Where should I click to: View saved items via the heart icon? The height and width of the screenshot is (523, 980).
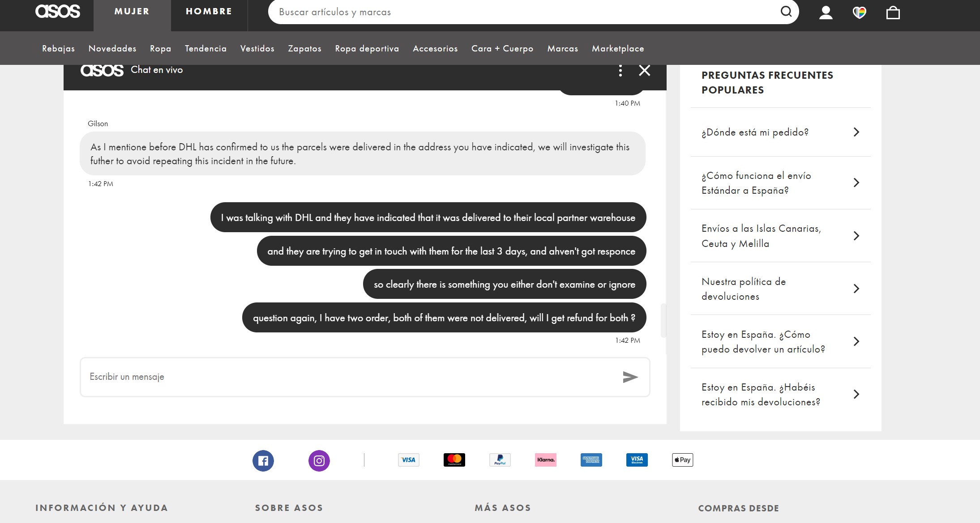pos(860,12)
